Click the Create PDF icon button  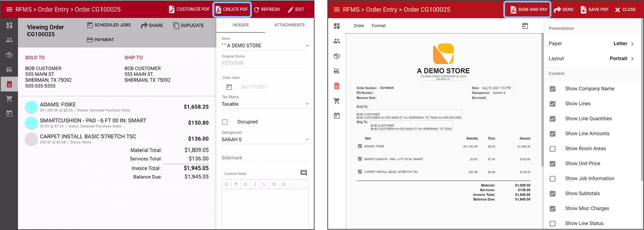(x=218, y=9)
